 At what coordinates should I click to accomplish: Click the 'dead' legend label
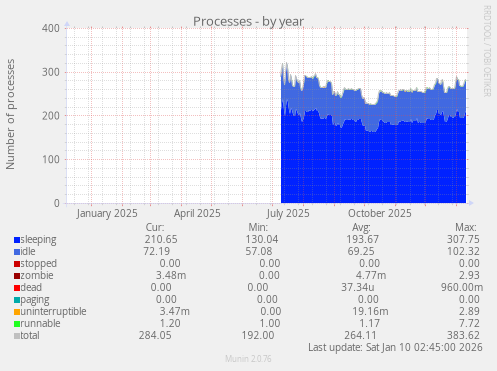coord(31,287)
